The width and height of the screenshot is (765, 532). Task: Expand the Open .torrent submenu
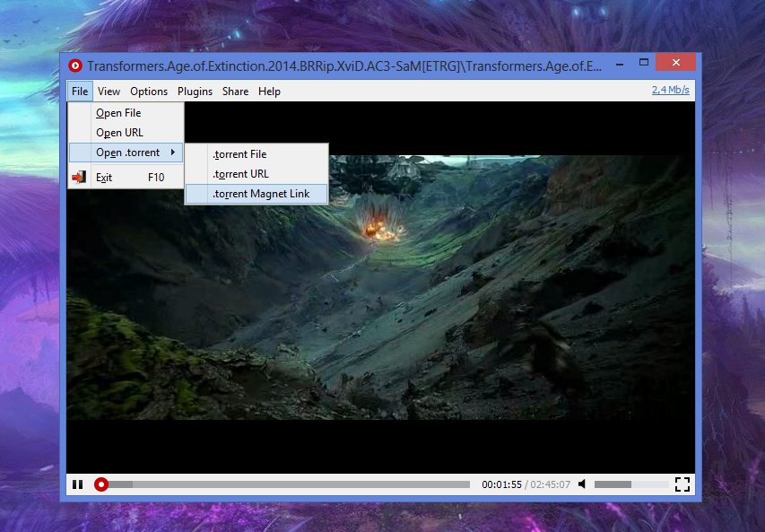126,153
